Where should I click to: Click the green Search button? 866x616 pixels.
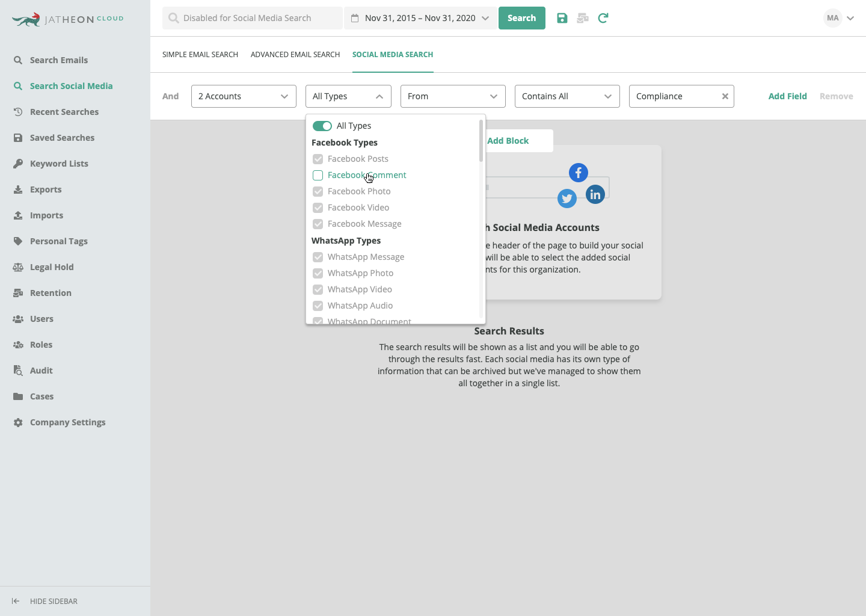[521, 18]
